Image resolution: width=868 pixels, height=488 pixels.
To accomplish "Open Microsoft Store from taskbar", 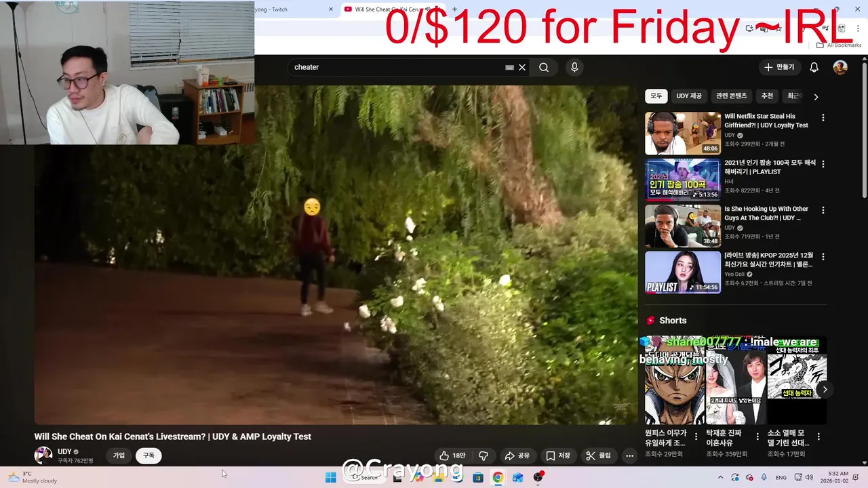I will tap(478, 477).
